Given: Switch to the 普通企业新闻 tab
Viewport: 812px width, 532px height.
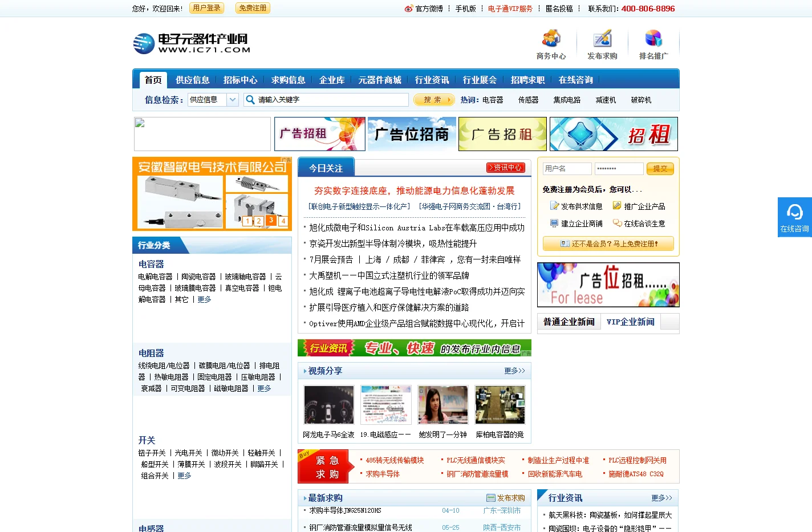Looking at the screenshot, I should (x=569, y=322).
